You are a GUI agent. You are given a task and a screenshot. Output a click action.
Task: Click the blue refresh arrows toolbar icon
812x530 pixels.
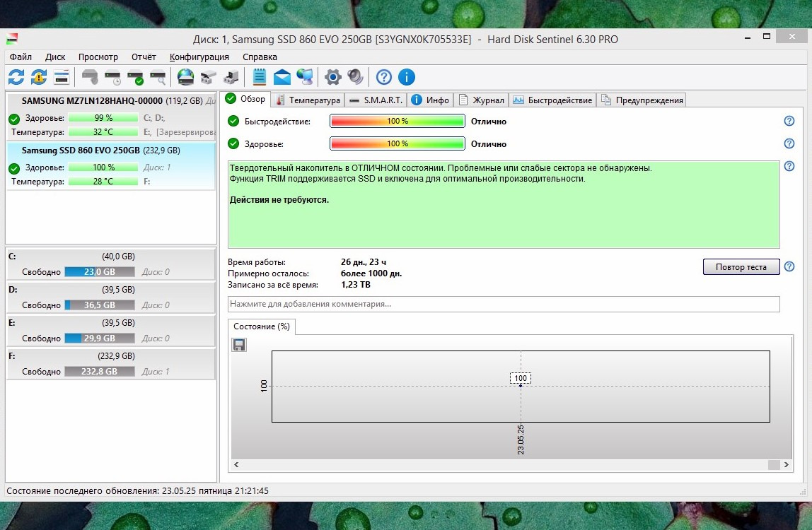point(16,77)
